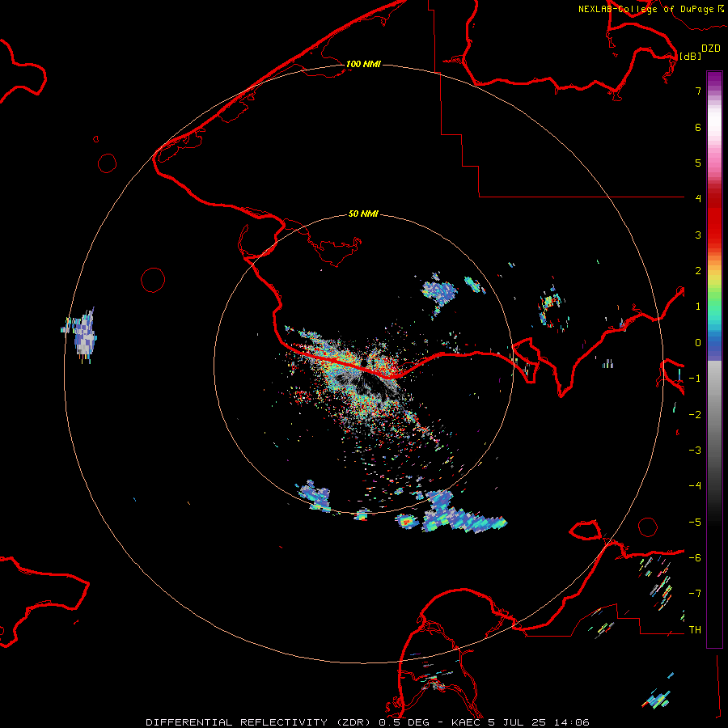Click the -6 dB scale value
728x728 pixels.
click(x=695, y=558)
